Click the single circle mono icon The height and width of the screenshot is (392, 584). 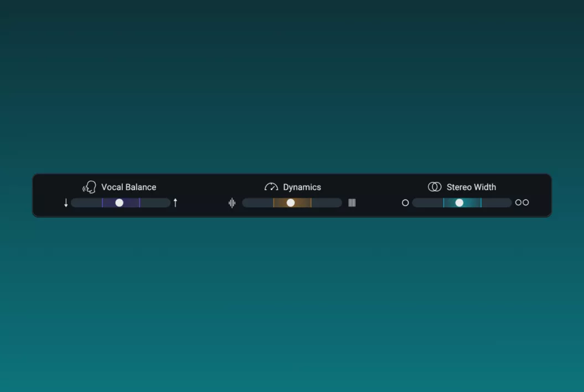(x=405, y=203)
